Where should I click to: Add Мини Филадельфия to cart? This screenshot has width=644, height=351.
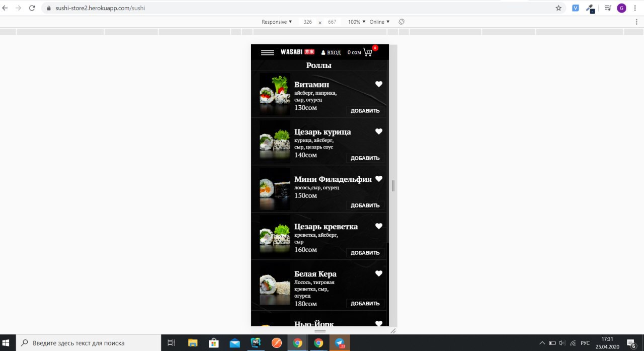365,205
